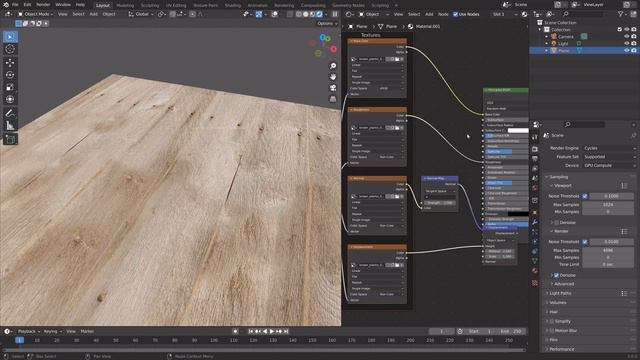Click the viewport pan hand icon

(x=333, y=77)
